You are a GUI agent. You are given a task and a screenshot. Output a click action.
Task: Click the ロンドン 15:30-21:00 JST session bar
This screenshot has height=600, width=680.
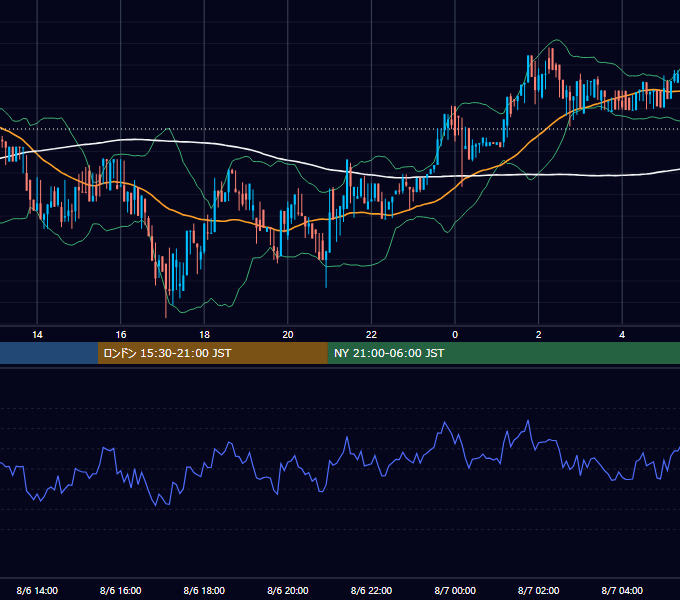[212, 353]
